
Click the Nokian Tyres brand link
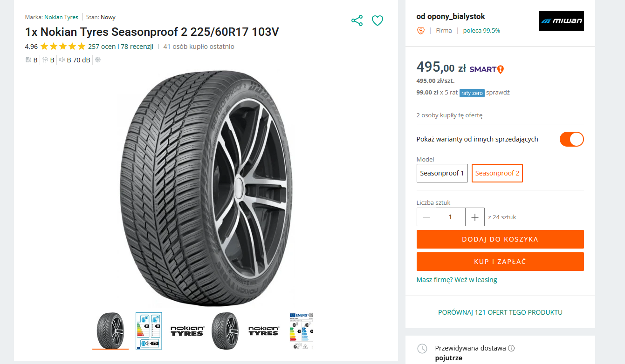pos(61,17)
